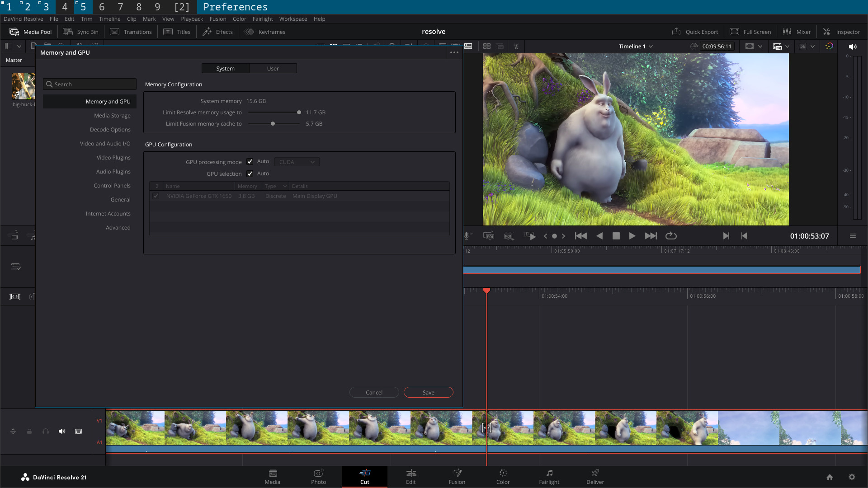Open the CUDA processing mode dropdown
Screen dimensions: 868x488
pos(297,162)
